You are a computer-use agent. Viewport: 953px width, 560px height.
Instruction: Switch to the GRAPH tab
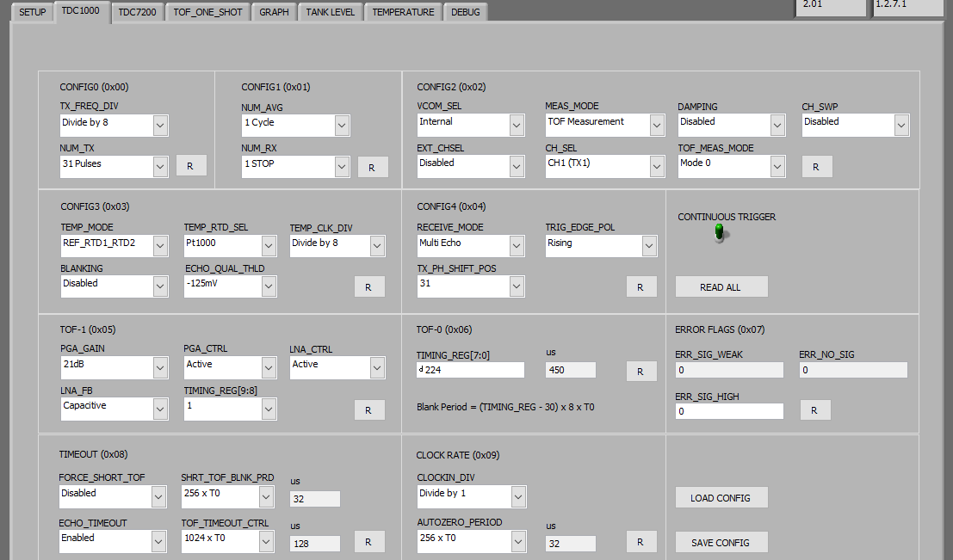click(x=273, y=11)
